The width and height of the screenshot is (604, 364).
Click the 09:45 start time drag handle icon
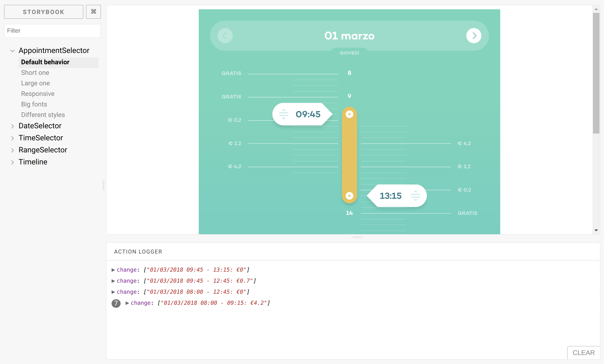(x=283, y=114)
